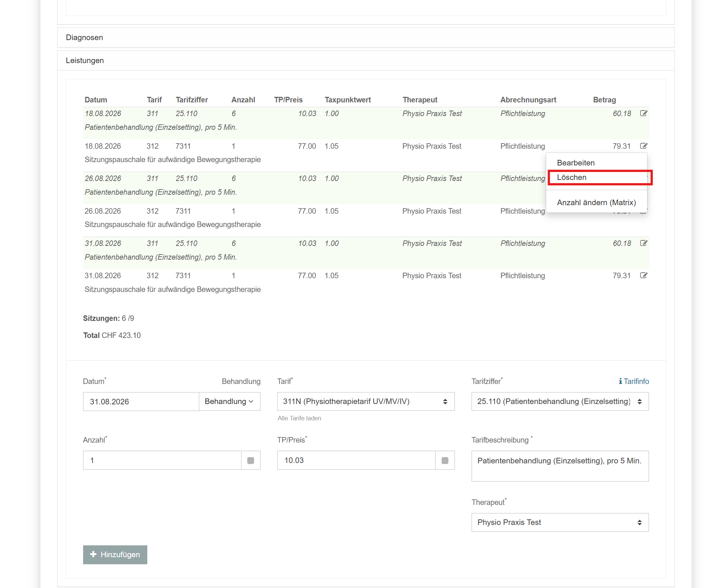Click the Betrag column header
725x588 pixels.
point(604,100)
